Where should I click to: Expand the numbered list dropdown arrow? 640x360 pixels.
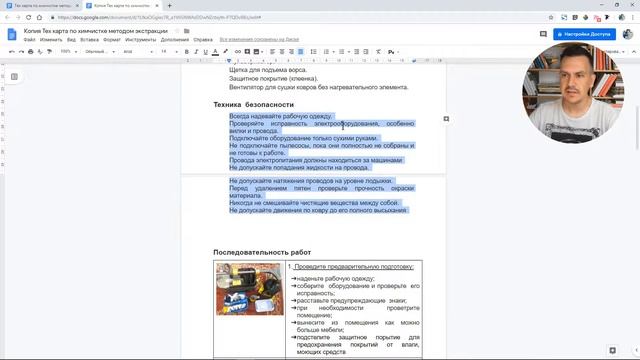333,52
